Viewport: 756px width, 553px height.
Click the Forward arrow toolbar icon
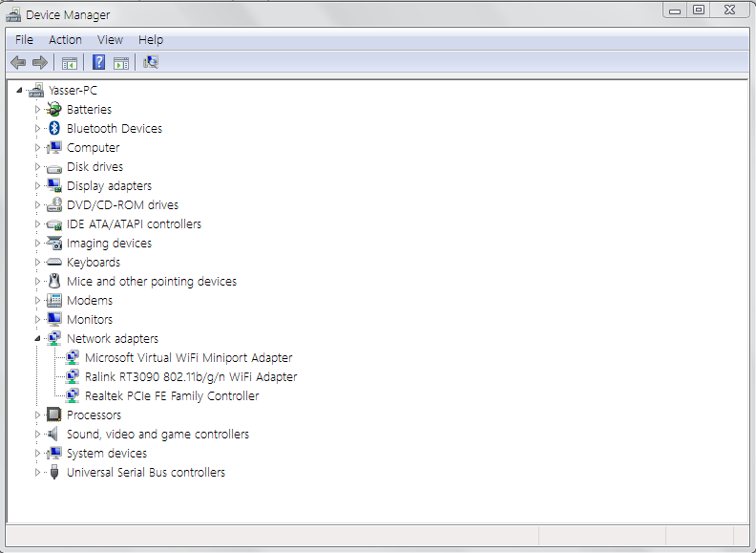39,62
